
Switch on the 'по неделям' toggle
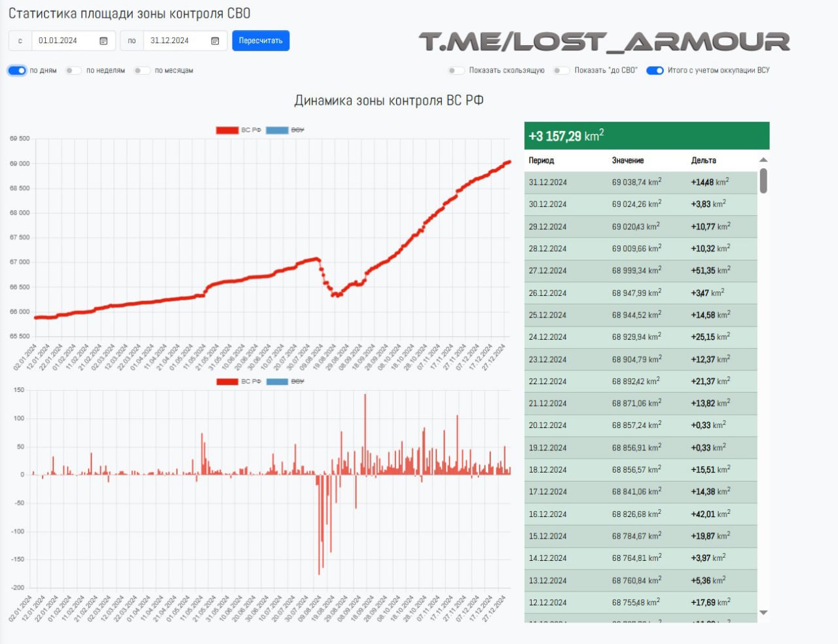[x=73, y=71]
